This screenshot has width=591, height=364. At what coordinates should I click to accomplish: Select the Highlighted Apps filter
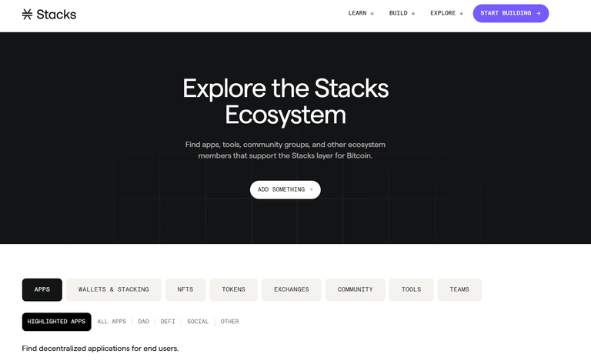pyautogui.click(x=56, y=322)
